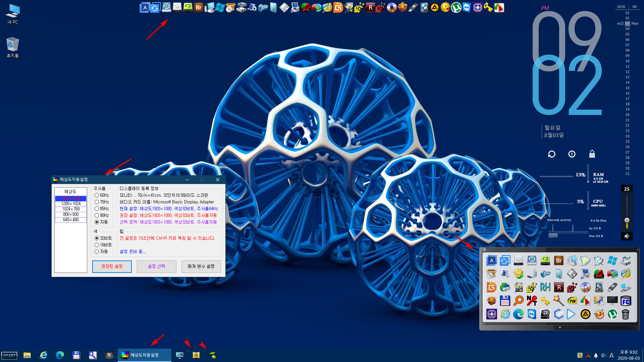
Task: Open FastStone Capture in the top dock
Action: (499, 7)
